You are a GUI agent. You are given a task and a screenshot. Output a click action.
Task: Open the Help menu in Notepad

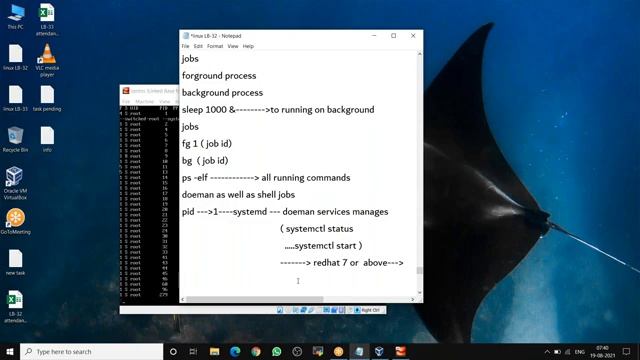click(248, 46)
